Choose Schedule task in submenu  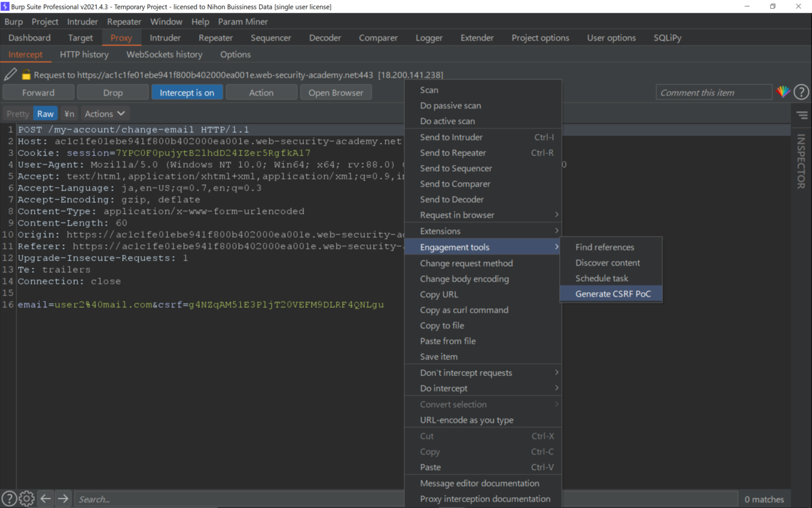tap(611, 278)
